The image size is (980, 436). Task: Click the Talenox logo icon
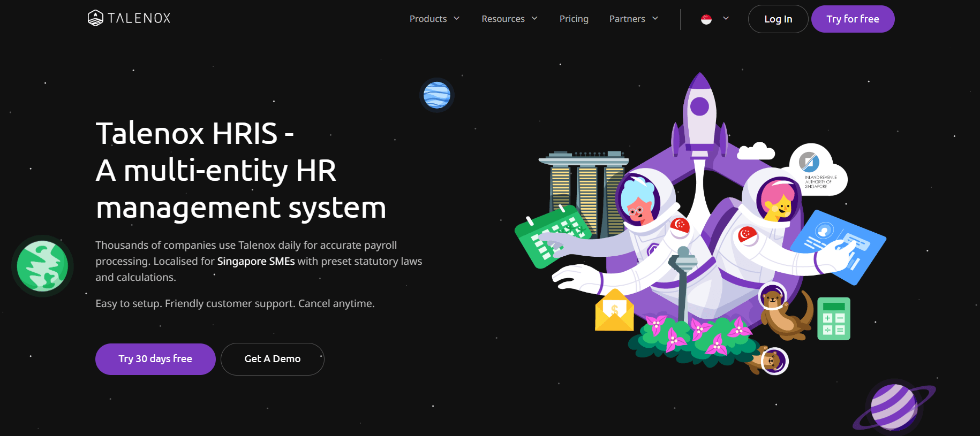95,18
